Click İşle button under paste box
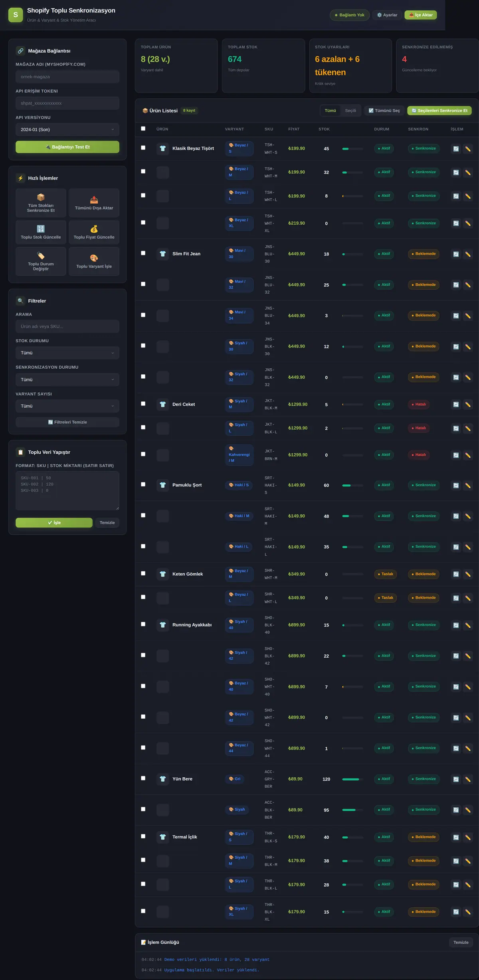This screenshot has height=980, width=479. point(54,523)
